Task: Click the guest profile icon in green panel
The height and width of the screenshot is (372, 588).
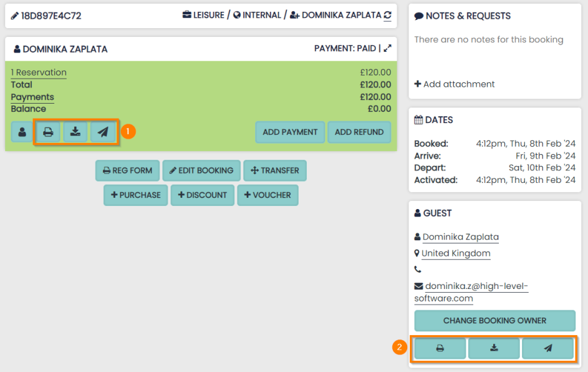Action: [x=22, y=132]
